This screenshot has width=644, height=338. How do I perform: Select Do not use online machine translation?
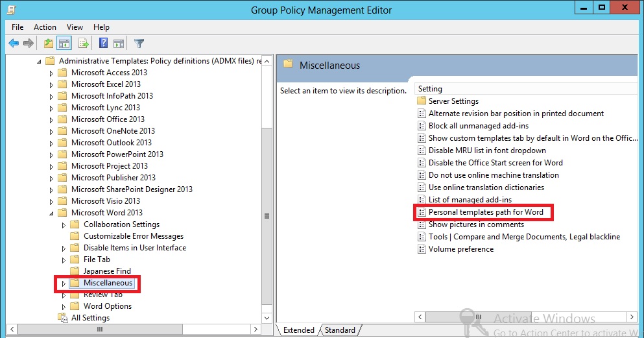tap(494, 175)
